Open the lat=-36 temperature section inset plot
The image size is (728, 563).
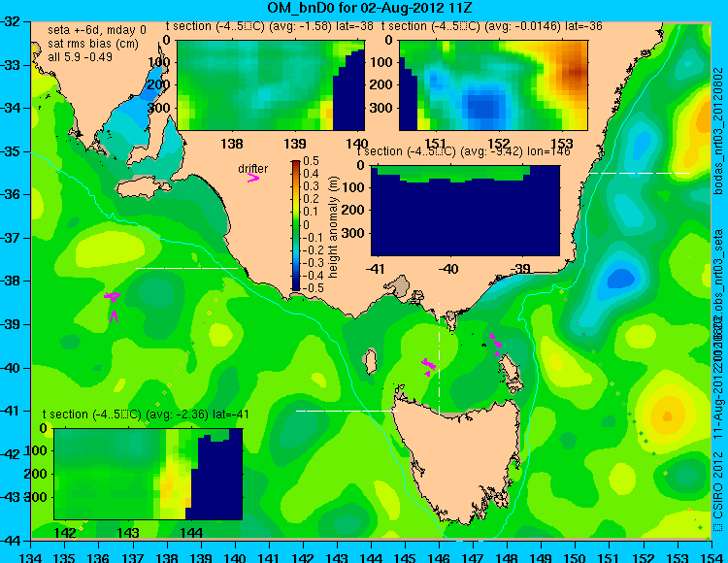coord(493,85)
